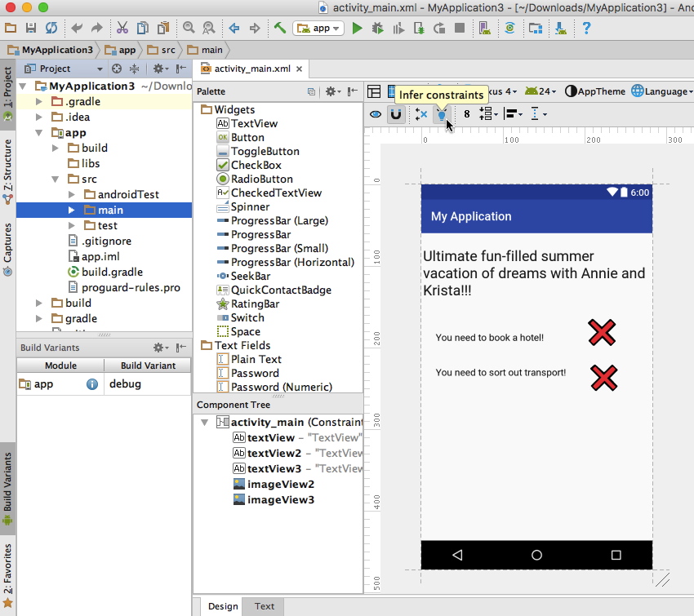Click the Copy icon in main toolbar
This screenshot has height=616, width=694.
click(x=143, y=28)
